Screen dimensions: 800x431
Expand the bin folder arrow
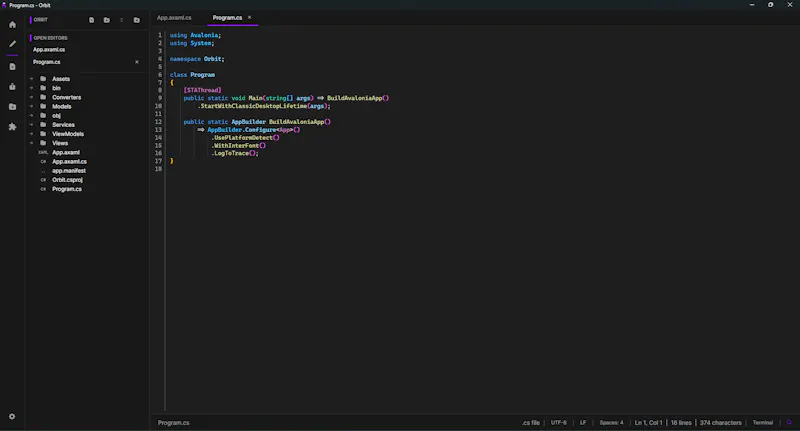coord(31,88)
